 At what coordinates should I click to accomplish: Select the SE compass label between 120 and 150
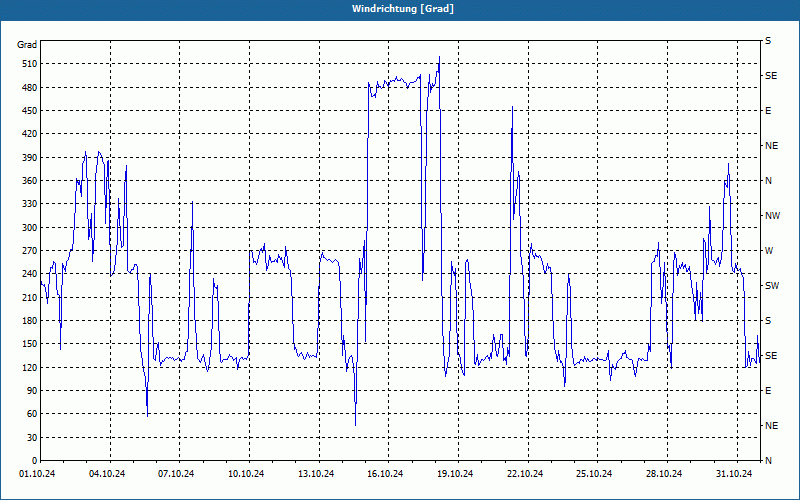point(771,356)
